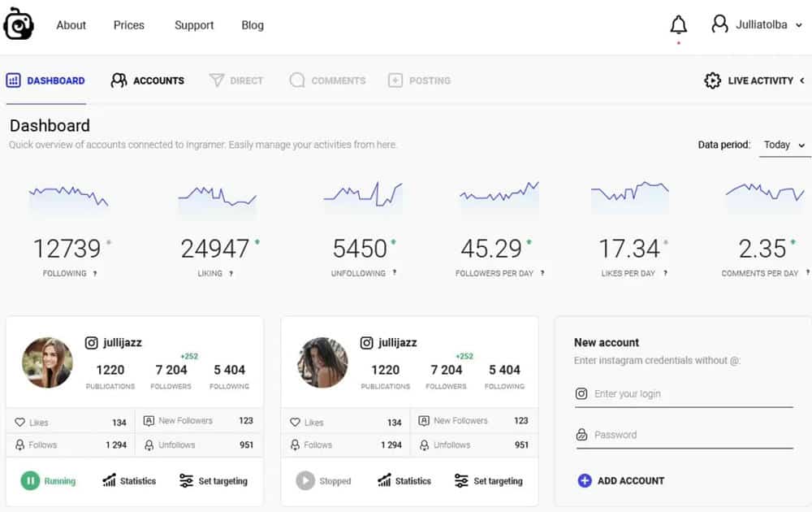Open the About menu item

(x=71, y=25)
